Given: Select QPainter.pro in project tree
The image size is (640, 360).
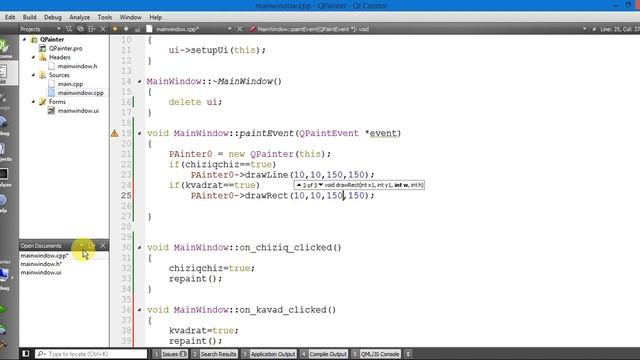Looking at the screenshot, I should pos(65,48).
